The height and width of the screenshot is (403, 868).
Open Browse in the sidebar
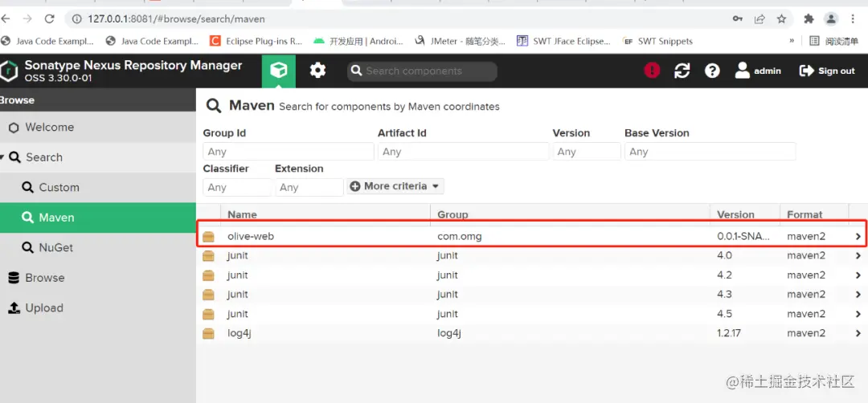pyautogui.click(x=98, y=278)
